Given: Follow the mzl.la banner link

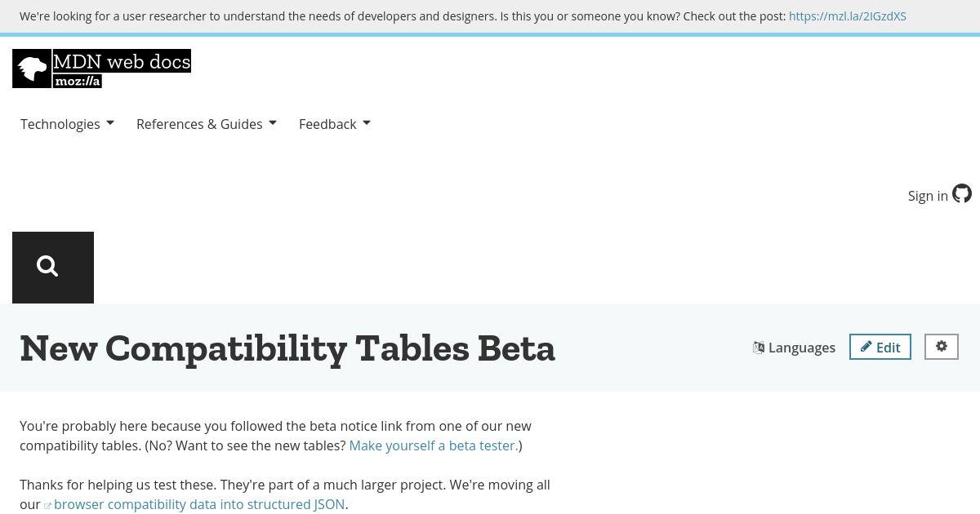Looking at the screenshot, I should point(848,16).
